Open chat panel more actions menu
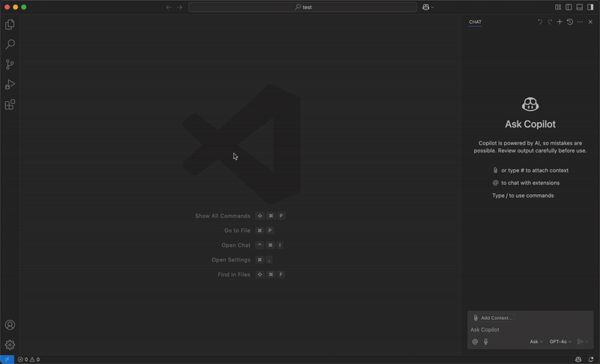The width and height of the screenshot is (600, 364). tap(580, 22)
